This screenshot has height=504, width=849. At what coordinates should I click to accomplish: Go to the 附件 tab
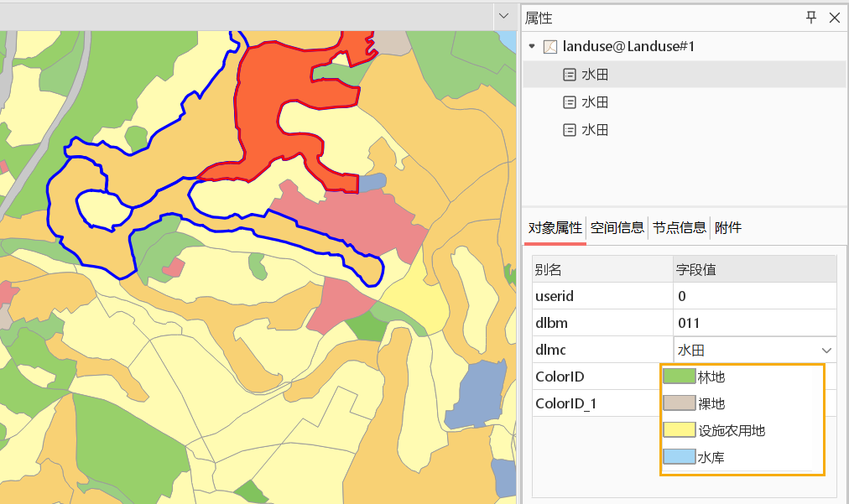[727, 227]
